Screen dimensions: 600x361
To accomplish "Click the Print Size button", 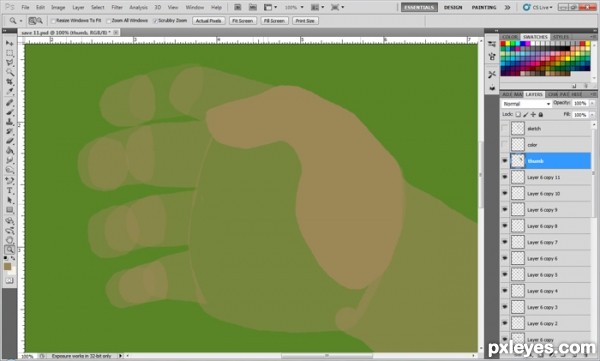I will (x=305, y=21).
